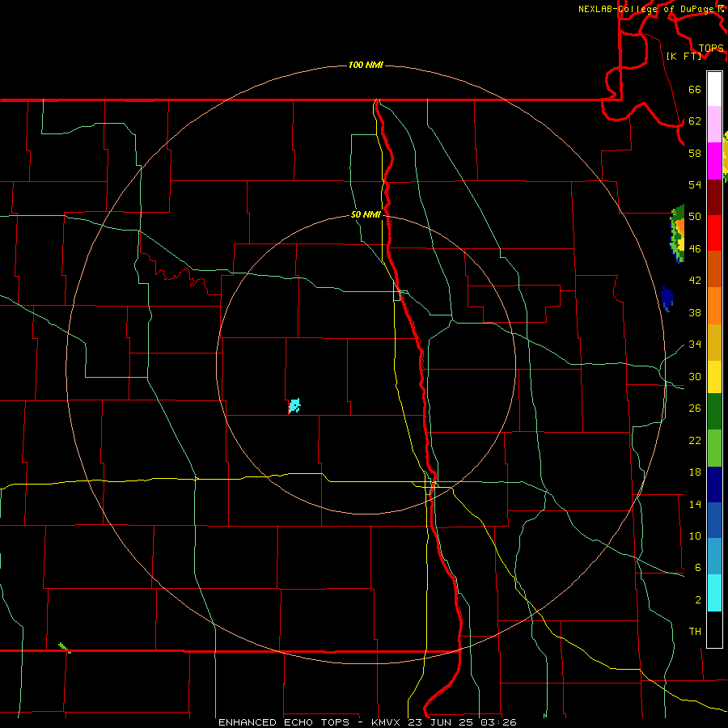Click the '38' legend value

tap(695, 312)
